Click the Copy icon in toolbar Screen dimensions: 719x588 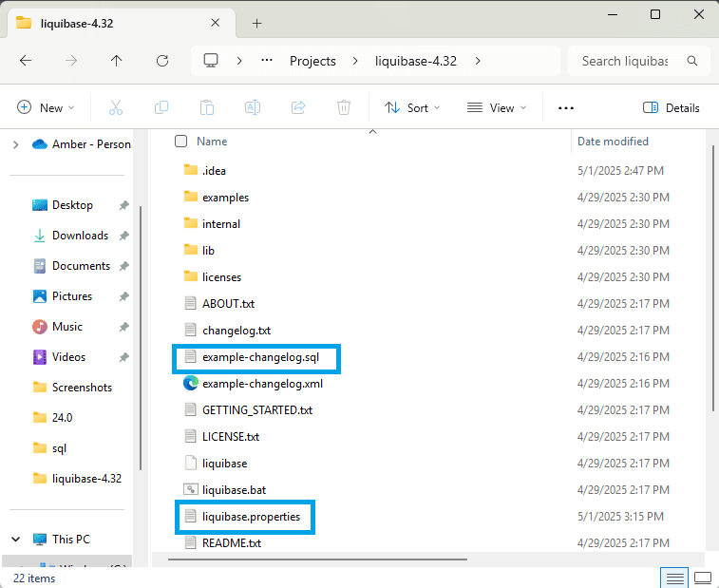point(161,108)
